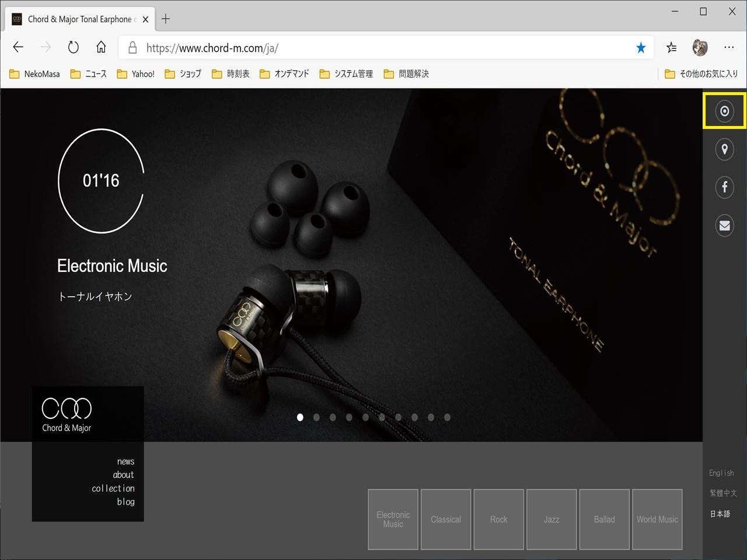Switch language to 日本語

720,514
